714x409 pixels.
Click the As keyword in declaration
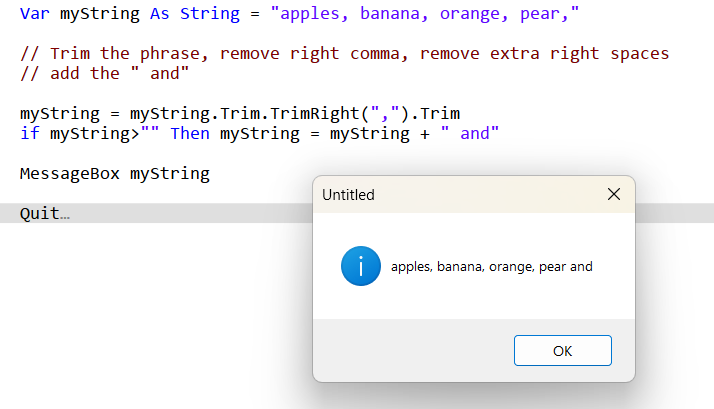tap(159, 14)
